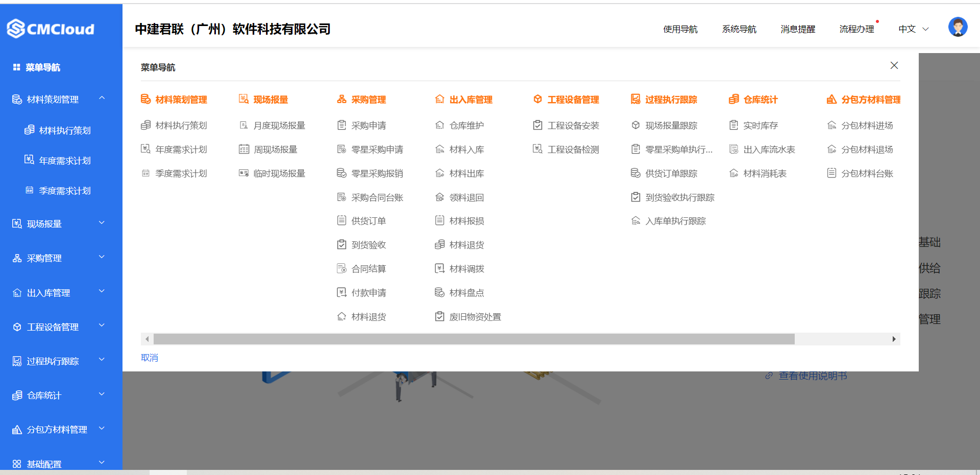
Task: Click 查看使用说明书 link
Action: pos(813,376)
